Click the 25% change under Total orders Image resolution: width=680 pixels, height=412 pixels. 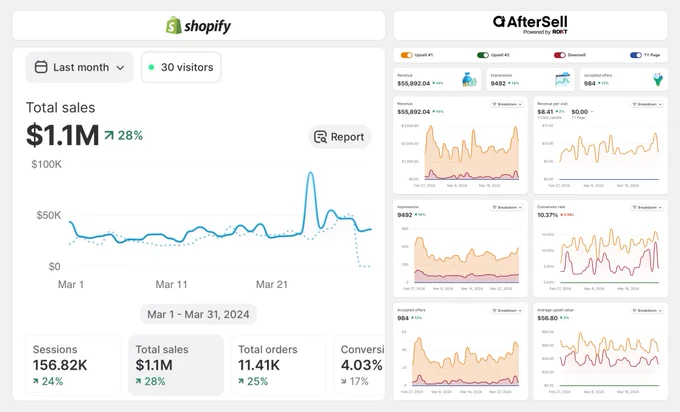coord(258,381)
